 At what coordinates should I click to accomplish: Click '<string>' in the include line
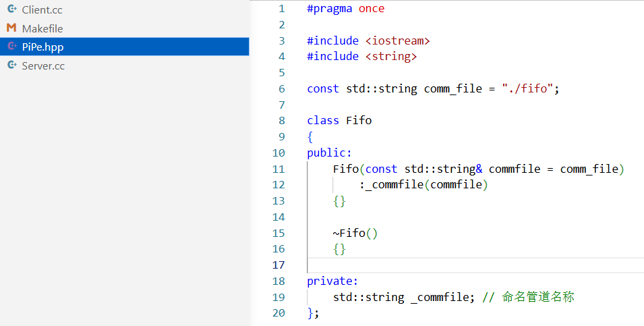point(391,56)
